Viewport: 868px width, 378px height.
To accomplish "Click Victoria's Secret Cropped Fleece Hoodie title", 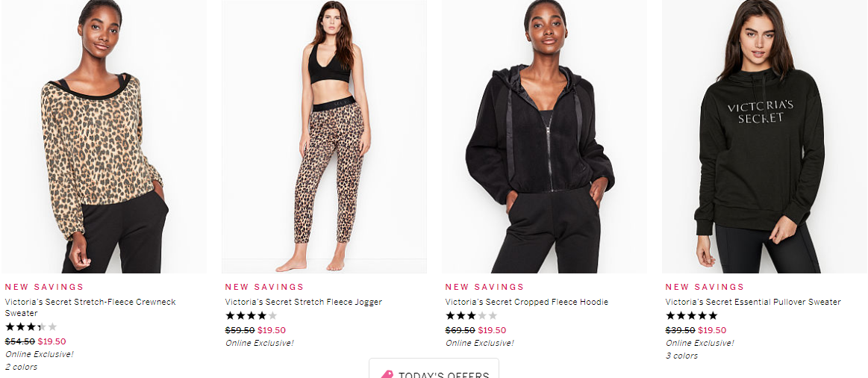I will (x=526, y=302).
